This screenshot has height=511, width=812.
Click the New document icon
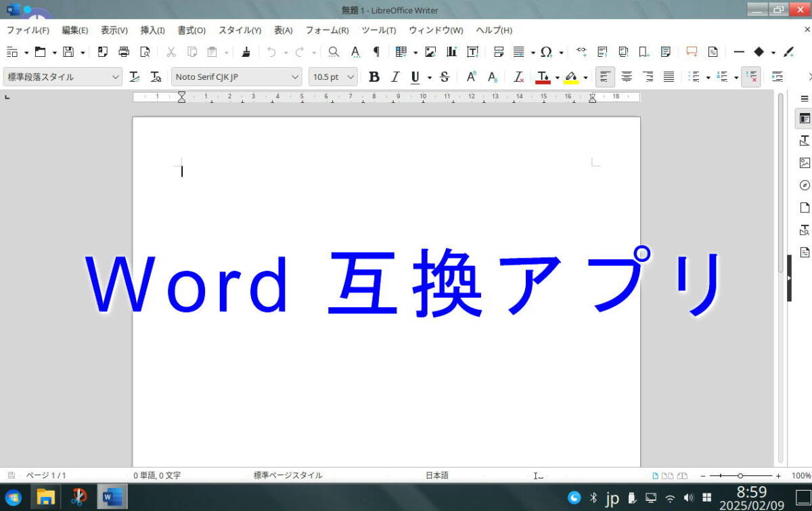[x=12, y=51]
